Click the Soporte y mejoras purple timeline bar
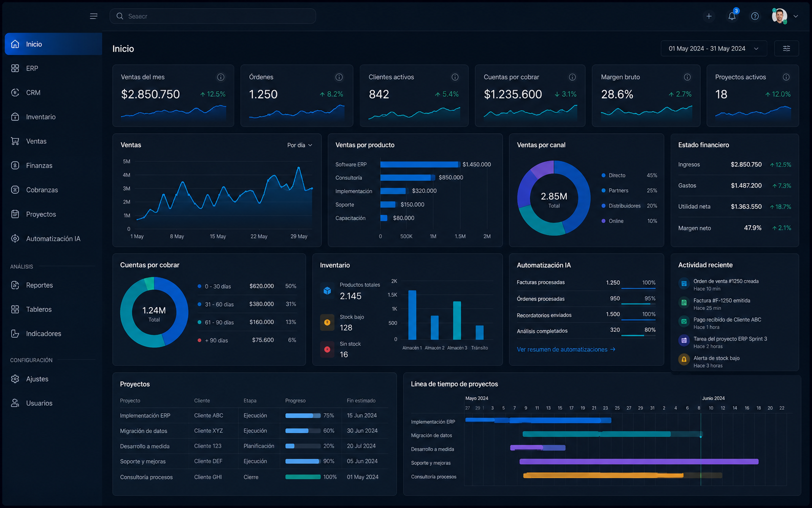The width and height of the screenshot is (812, 508). pos(639,461)
